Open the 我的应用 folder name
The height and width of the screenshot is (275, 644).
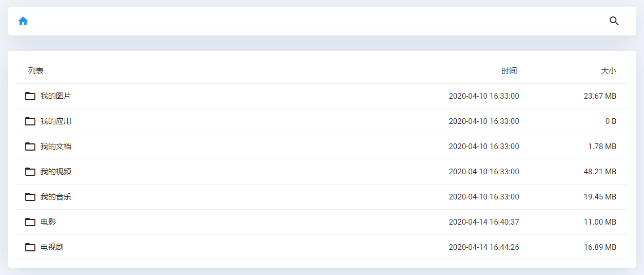pyautogui.click(x=55, y=121)
